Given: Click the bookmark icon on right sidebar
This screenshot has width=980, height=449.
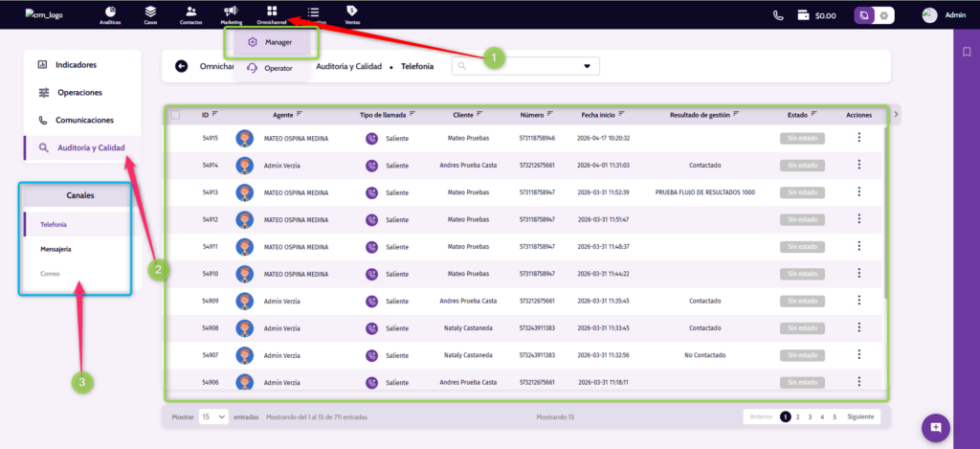Looking at the screenshot, I should 967,52.
